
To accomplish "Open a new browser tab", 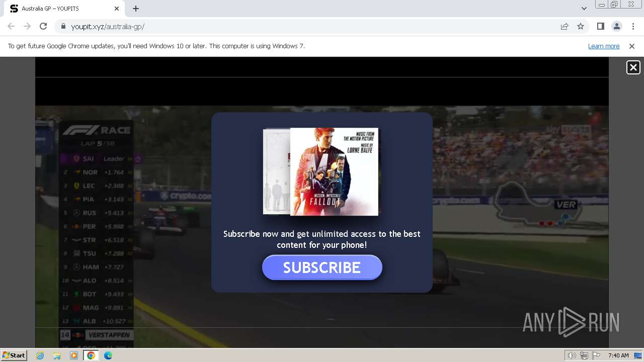I will coord(136,9).
